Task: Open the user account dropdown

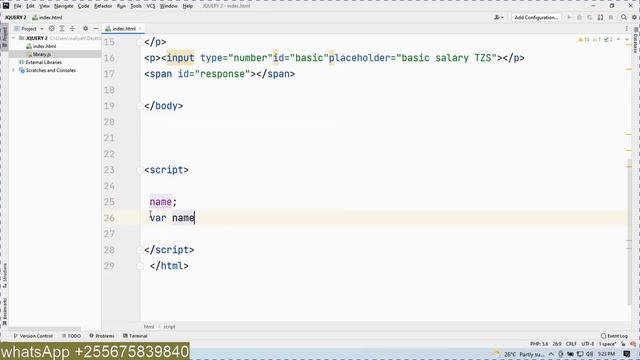Action: point(498,18)
